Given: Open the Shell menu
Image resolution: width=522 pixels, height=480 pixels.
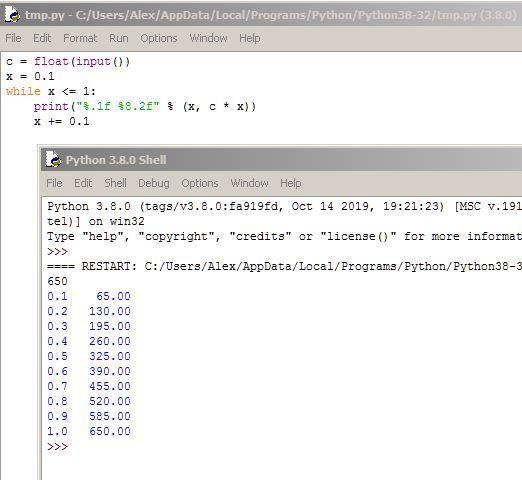Looking at the screenshot, I should tap(115, 183).
